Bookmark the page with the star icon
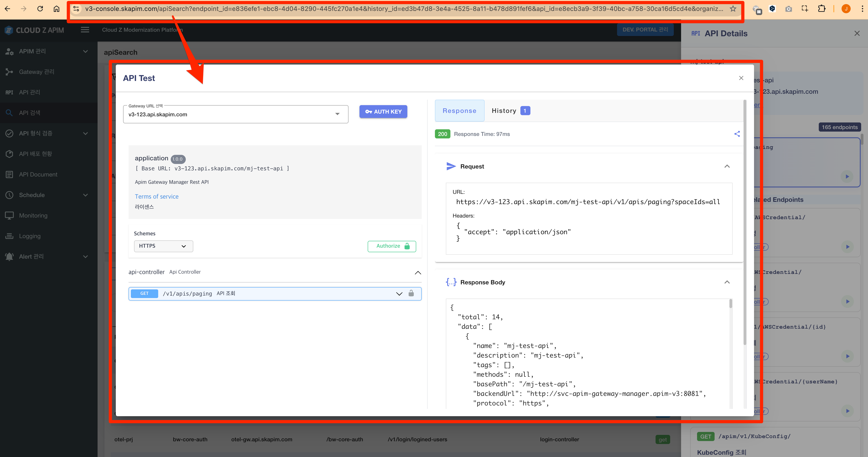This screenshot has height=457, width=868. 733,9
